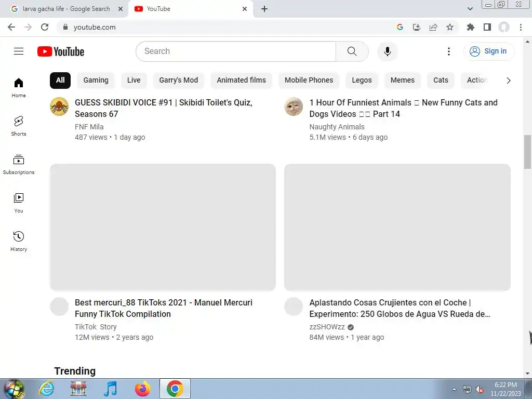Viewport: 532px width, 399px height.
Task: Select the Cats chip
Action: (441, 81)
